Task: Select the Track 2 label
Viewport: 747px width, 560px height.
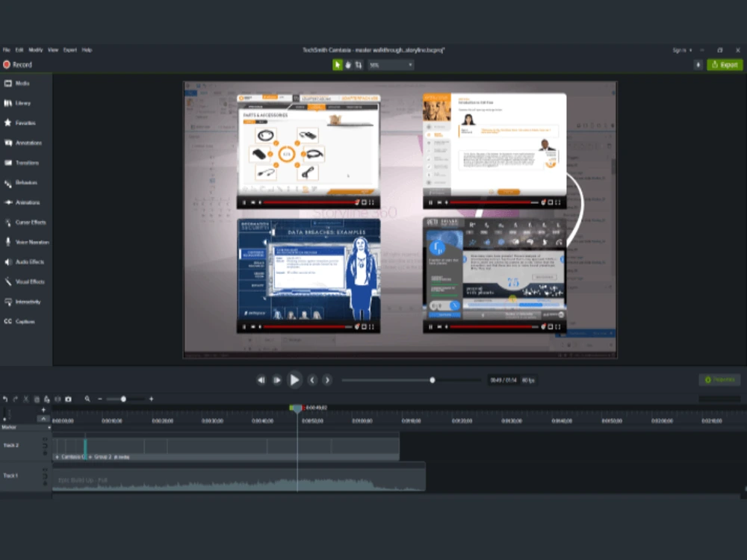Action: [11, 446]
